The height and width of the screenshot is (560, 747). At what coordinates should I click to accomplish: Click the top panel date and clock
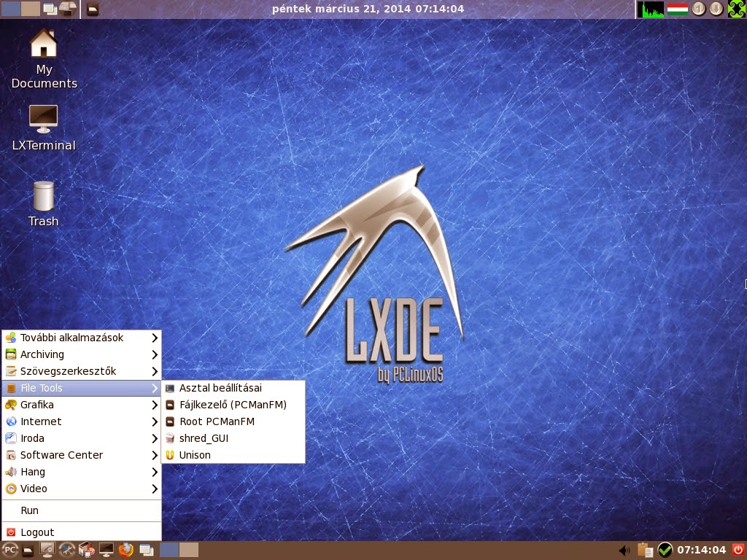pyautogui.click(x=368, y=9)
